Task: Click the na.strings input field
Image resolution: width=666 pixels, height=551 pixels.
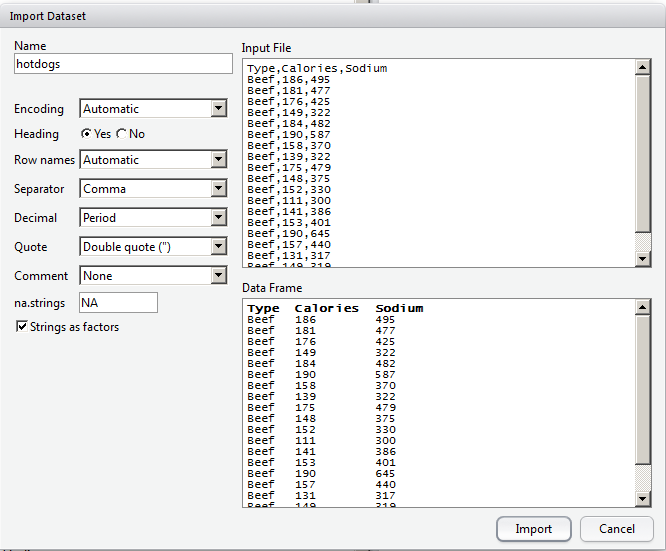Action: pyautogui.click(x=118, y=302)
